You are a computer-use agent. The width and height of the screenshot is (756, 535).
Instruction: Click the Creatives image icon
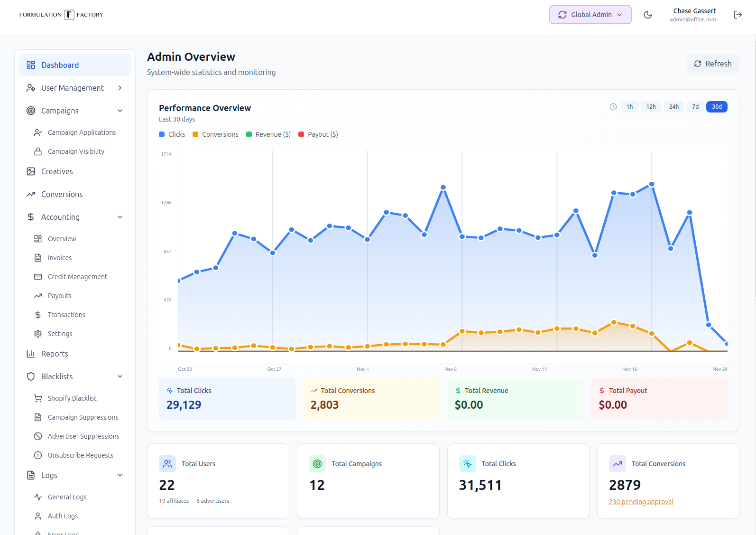tap(31, 171)
